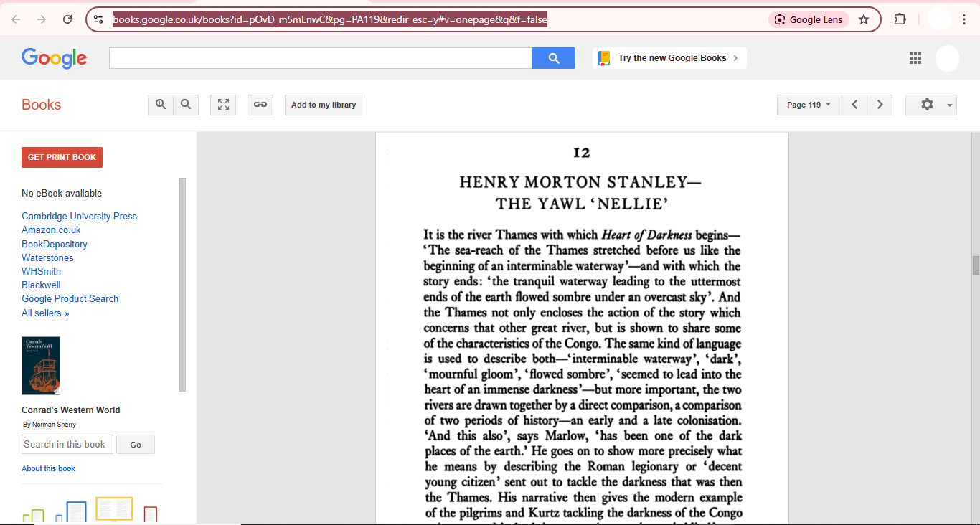The width and height of the screenshot is (980, 525).
Task: Click the Go button
Action: click(136, 445)
